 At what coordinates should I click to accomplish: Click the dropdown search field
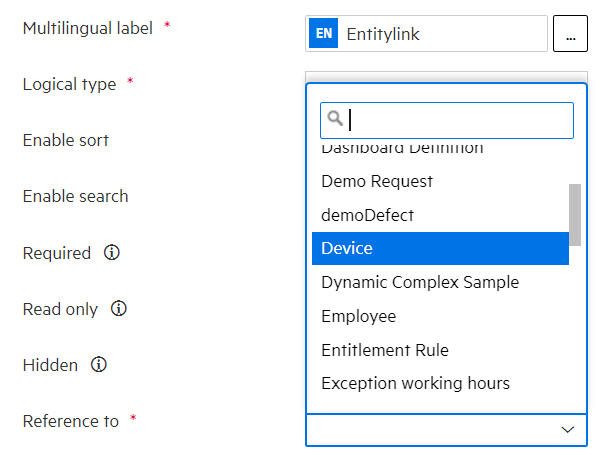click(447, 120)
